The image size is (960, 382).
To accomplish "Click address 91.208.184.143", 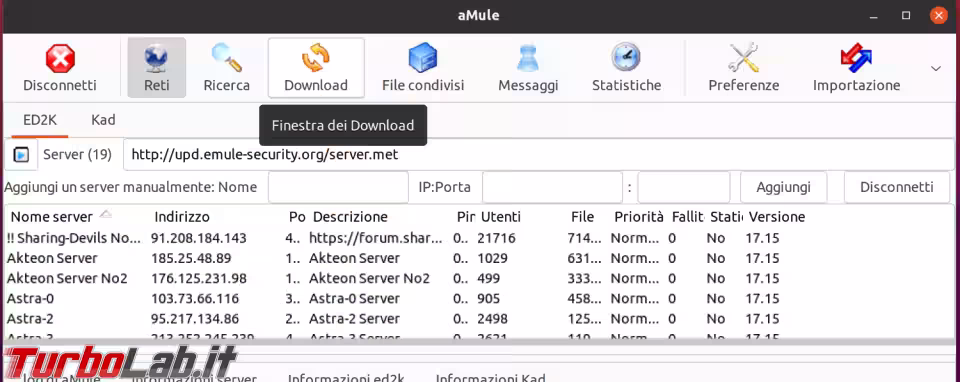I will click(198, 238).
